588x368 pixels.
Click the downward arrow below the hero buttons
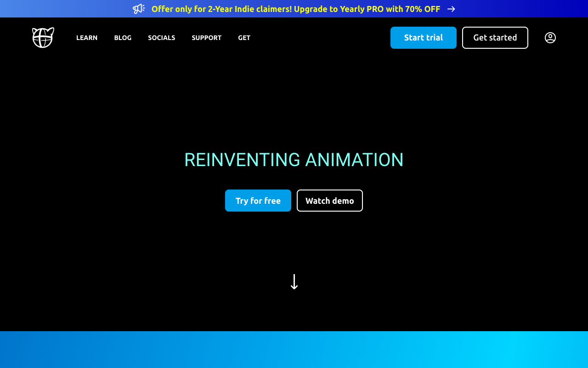(x=294, y=282)
